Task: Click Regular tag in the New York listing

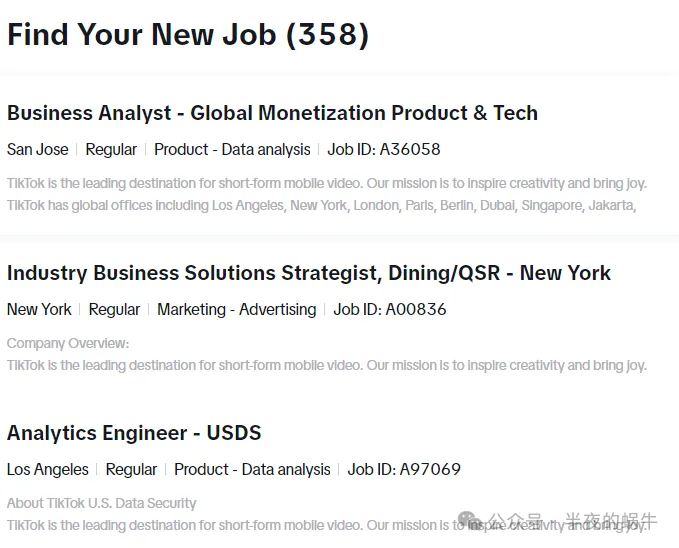Action: point(114,309)
